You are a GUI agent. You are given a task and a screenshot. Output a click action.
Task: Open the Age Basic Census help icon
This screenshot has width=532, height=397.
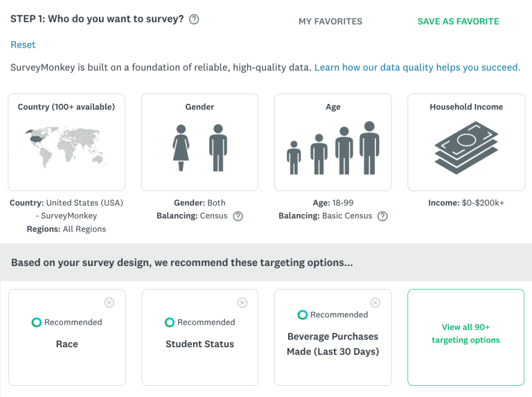tap(382, 216)
